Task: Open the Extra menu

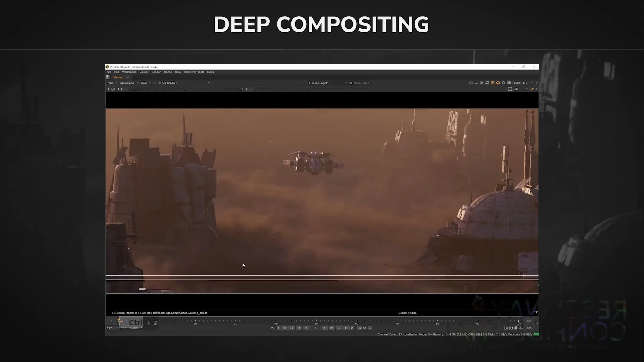Action: click(210, 72)
